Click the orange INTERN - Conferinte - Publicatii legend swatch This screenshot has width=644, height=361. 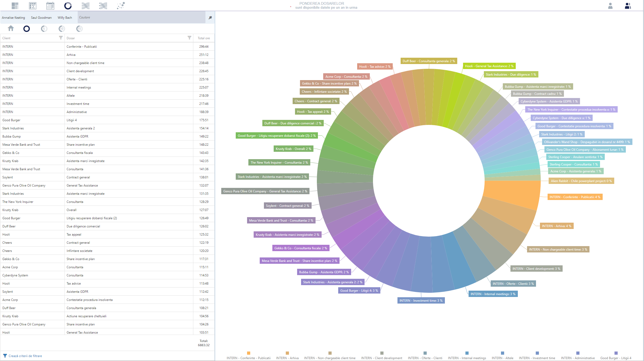tap(248, 353)
